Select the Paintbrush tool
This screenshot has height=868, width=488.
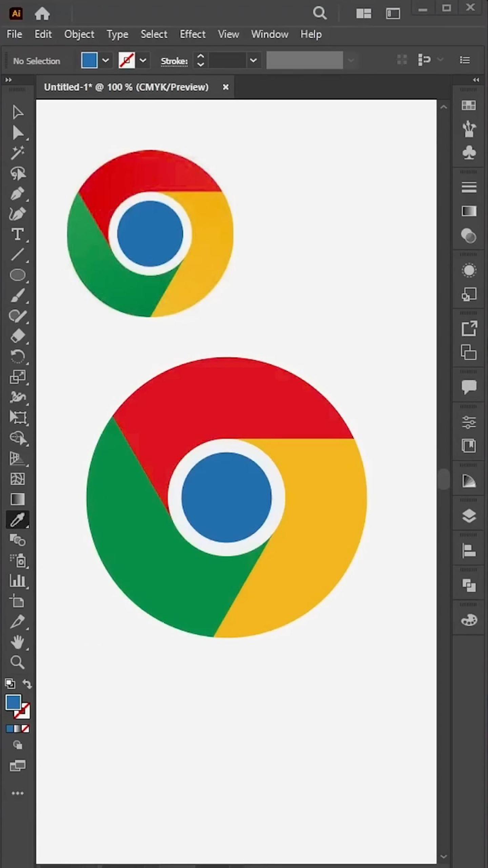(x=18, y=295)
